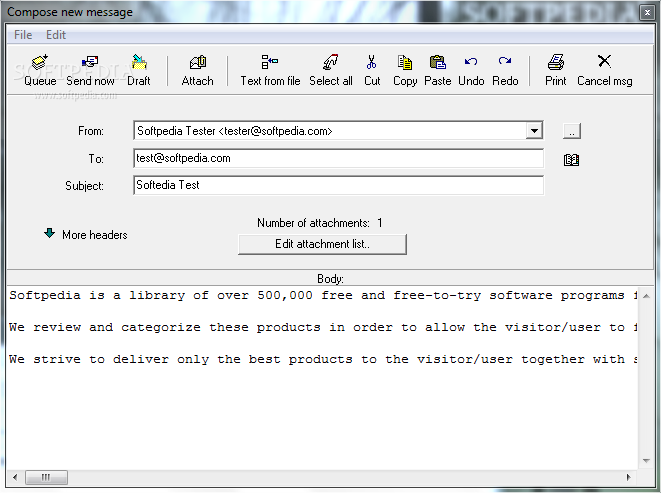Click Edit attachment list button
The height and width of the screenshot is (493, 661).
322,244
